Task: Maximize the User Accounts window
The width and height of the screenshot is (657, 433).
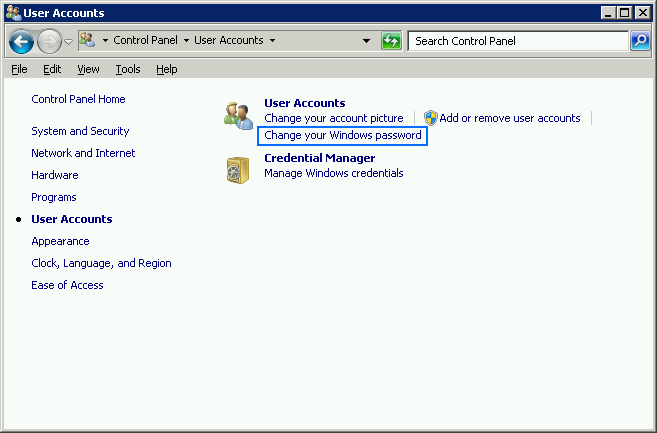Action: (624, 13)
